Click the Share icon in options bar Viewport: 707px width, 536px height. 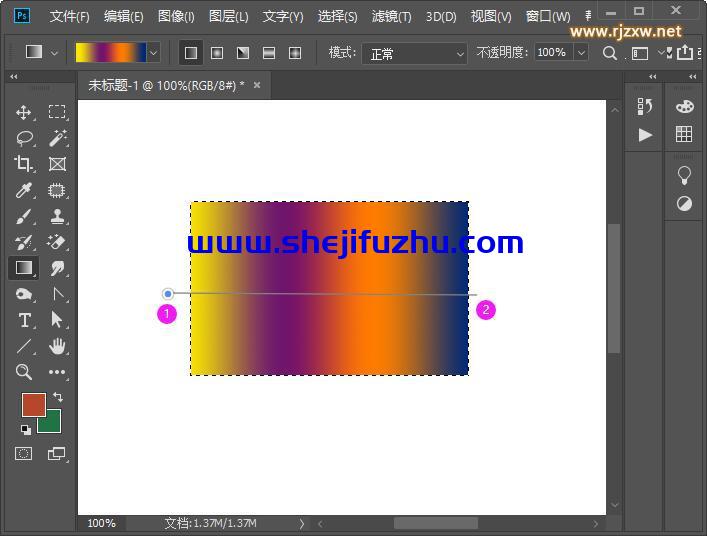[x=684, y=52]
